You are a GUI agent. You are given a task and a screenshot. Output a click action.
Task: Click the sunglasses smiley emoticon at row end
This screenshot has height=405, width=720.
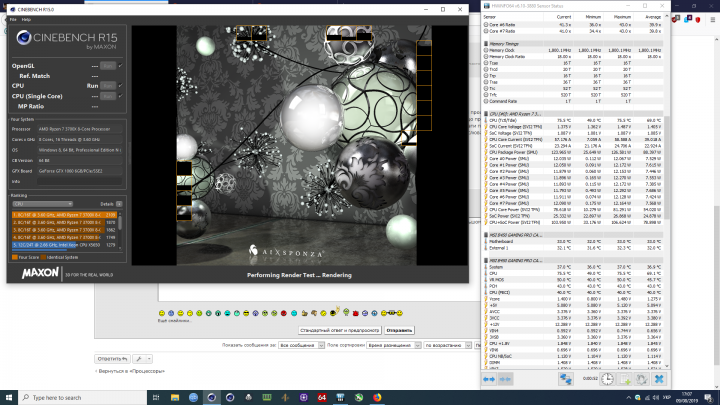click(x=392, y=313)
